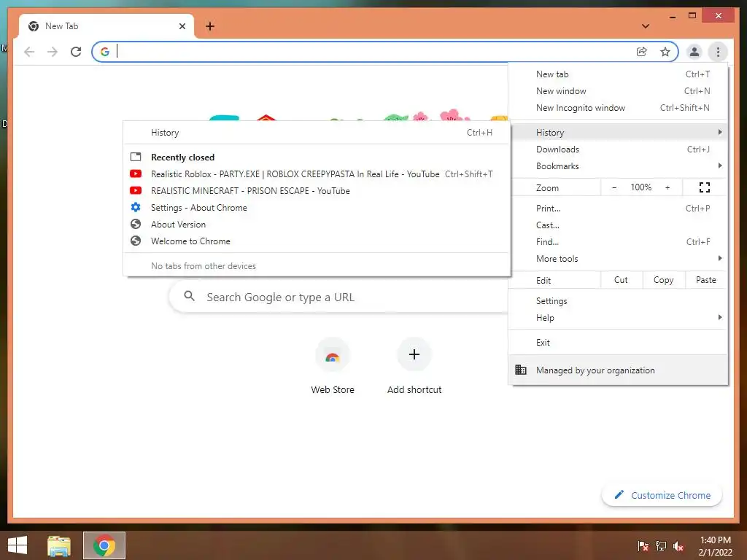The image size is (747, 560).
Task: Click the Copy button in Edit row
Action: [x=664, y=280]
